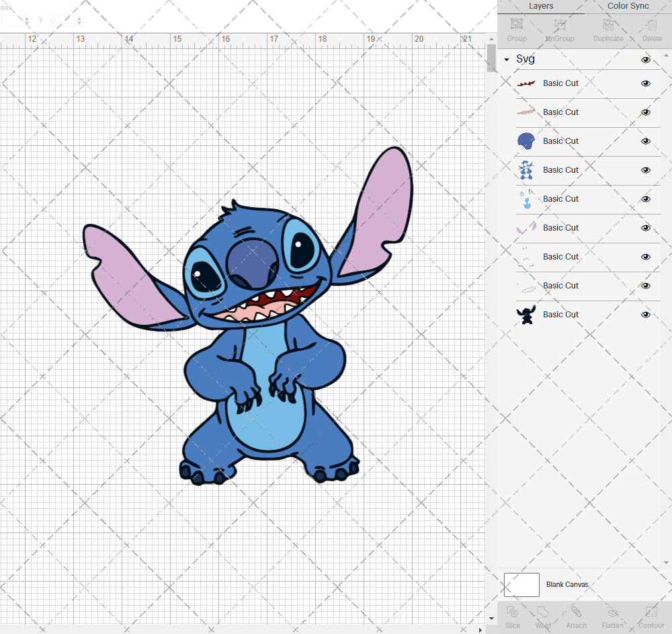Screen dimensions: 672x634
Task: Click the canvas vertical scrollbar thumb
Action: click(x=491, y=58)
